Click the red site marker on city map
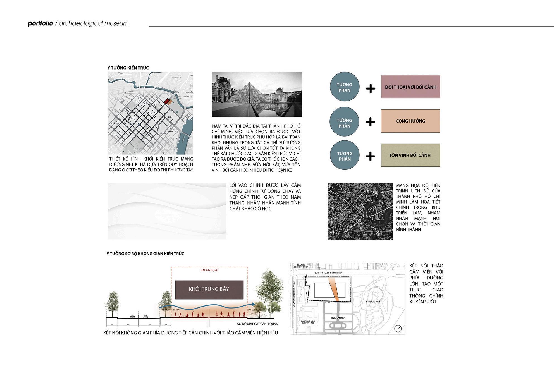This screenshot has height=392, width=554. tap(167, 102)
